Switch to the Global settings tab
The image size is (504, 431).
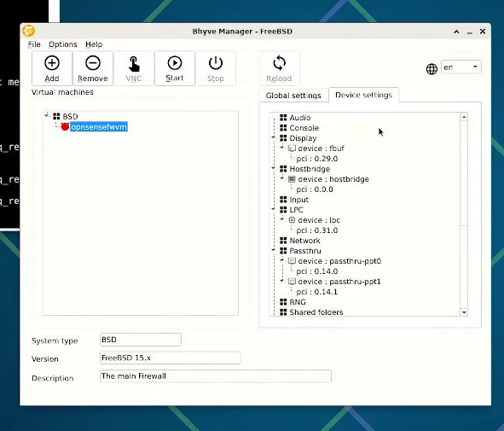click(x=293, y=96)
